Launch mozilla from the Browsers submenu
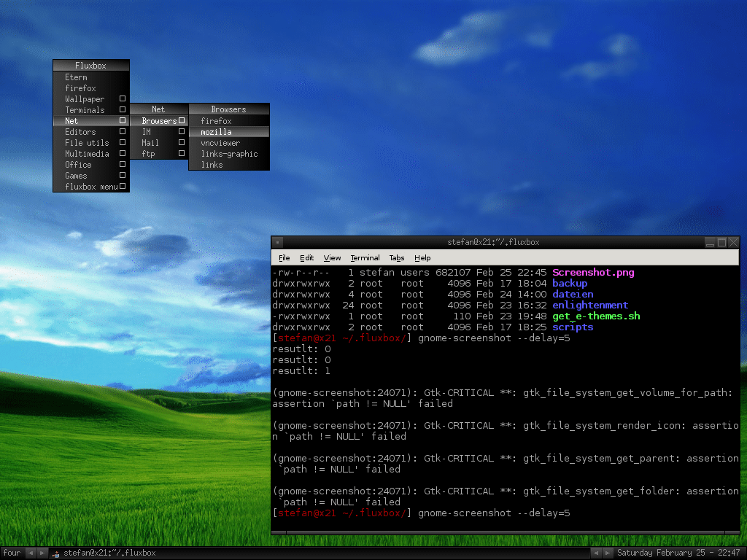747x560 pixels. [x=229, y=132]
